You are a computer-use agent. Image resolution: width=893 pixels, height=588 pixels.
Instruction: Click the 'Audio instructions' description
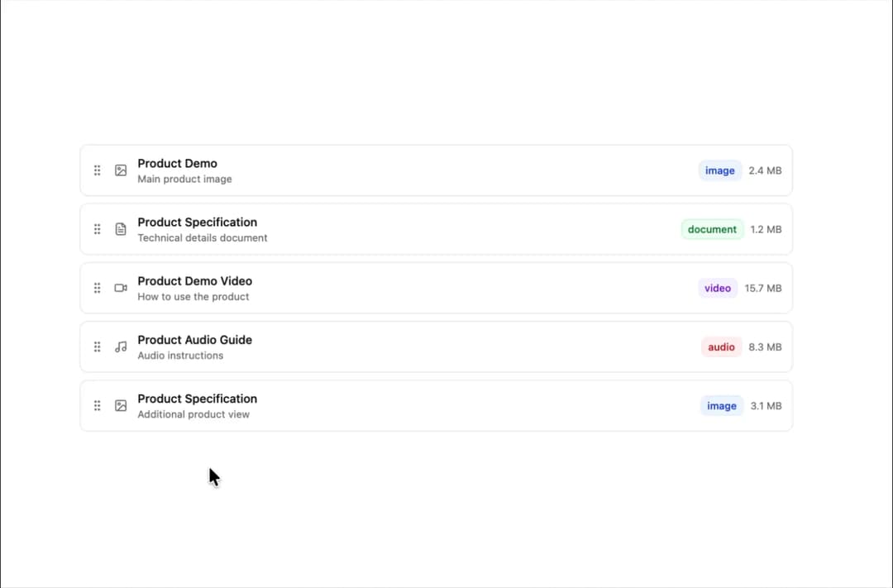tap(180, 356)
